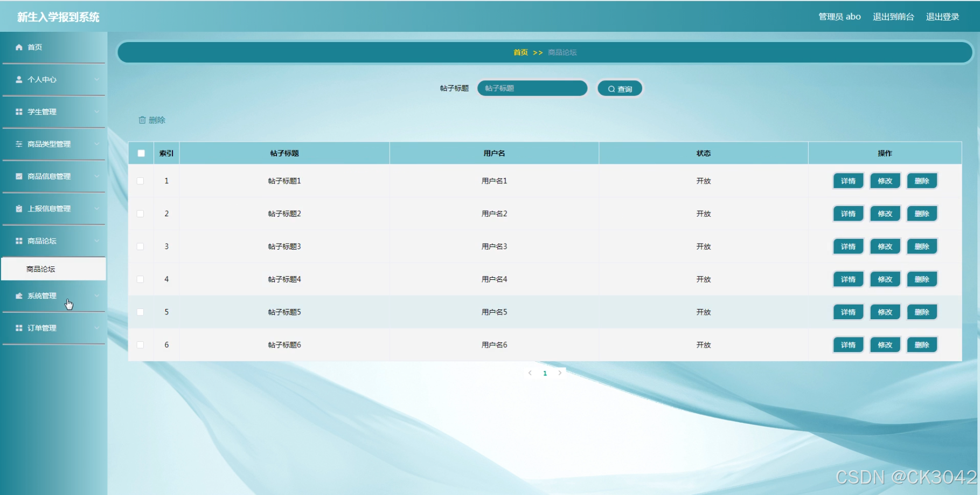Open the 商品类型管理 sidebar menu
This screenshot has height=495, width=980.
pyautogui.click(x=54, y=145)
